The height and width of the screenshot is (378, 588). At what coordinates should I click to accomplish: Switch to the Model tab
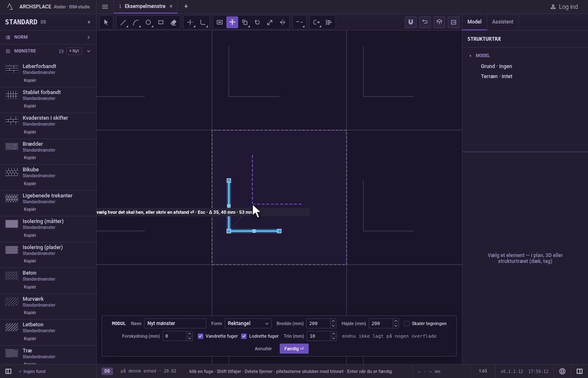click(475, 22)
